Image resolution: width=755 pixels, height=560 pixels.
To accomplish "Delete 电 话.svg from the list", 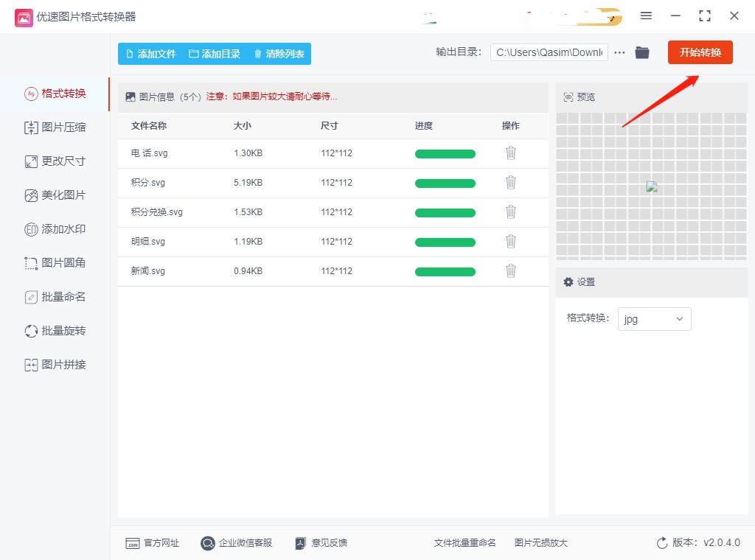I will coord(511,153).
